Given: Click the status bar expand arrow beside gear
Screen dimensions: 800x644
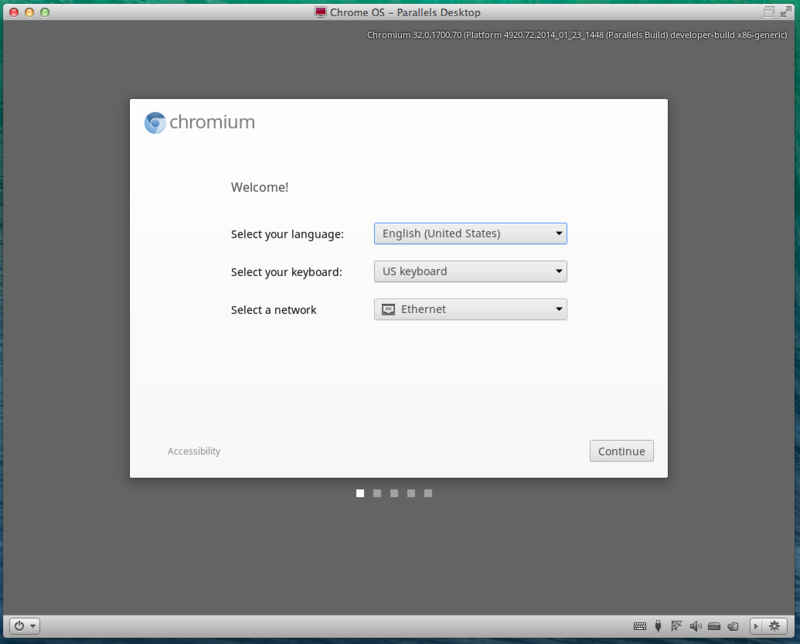Looking at the screenshot, I should tap(756, 626).
